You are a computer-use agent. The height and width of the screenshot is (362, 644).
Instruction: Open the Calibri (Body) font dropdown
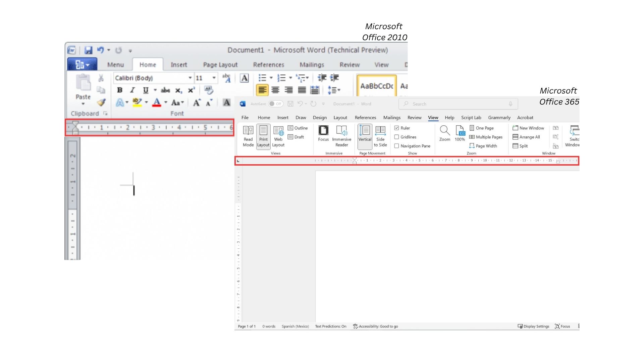click(190, 78)
